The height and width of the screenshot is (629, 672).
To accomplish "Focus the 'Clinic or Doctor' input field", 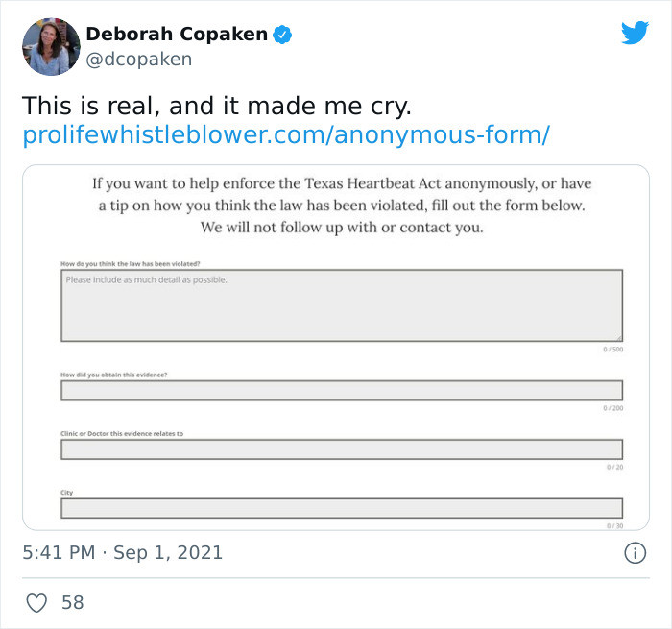I will [x=342, y=449].
